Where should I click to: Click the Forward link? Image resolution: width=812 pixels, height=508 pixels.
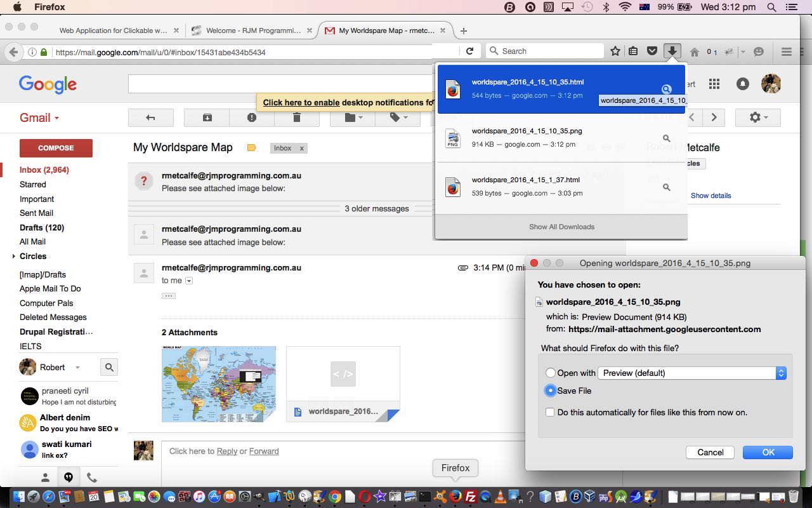point(264,451)
